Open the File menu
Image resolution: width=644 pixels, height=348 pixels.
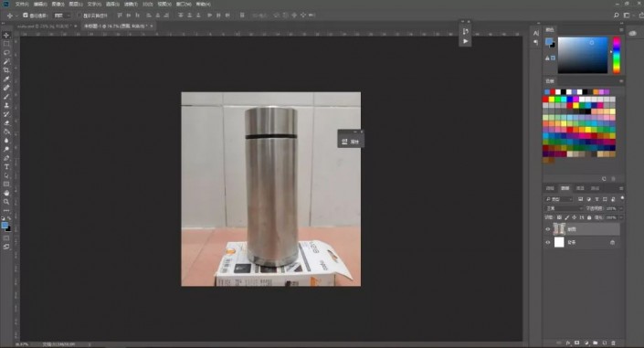(x=22, y=4)
